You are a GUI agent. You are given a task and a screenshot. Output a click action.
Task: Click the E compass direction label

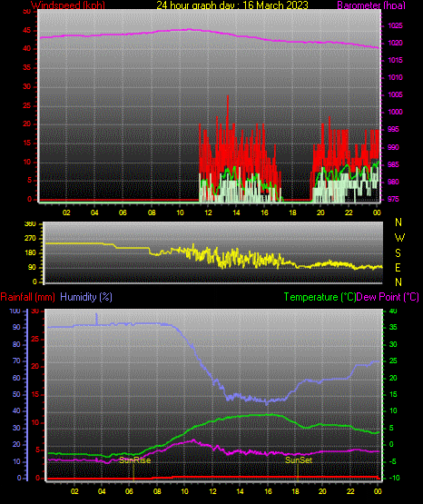pos(398,267)
